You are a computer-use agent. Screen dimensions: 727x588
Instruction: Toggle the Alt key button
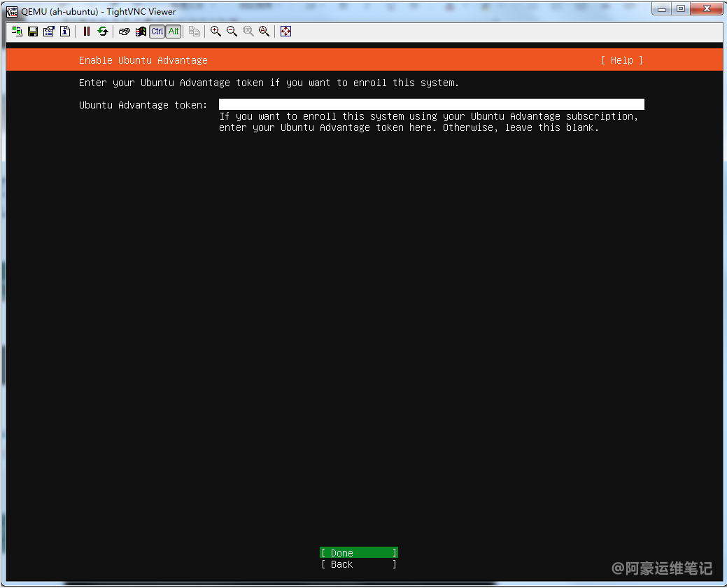coord(174,31)
